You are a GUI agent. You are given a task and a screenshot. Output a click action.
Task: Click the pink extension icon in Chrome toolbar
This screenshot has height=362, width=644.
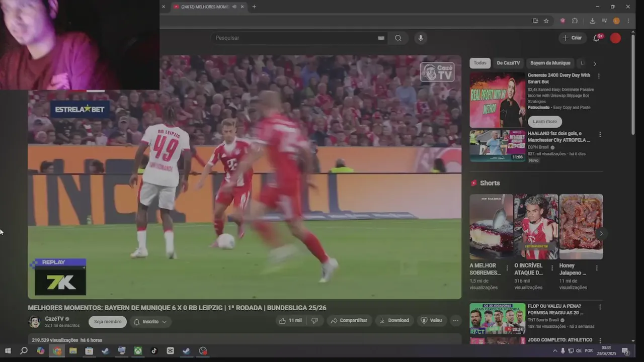point(562,21)
